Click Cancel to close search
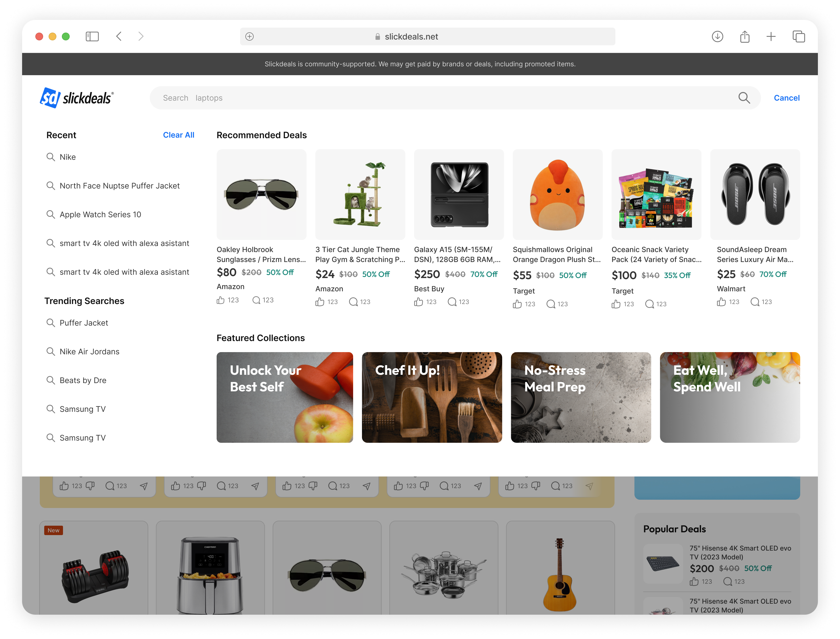The image size is (840, 639). click(x=786, y=98)
